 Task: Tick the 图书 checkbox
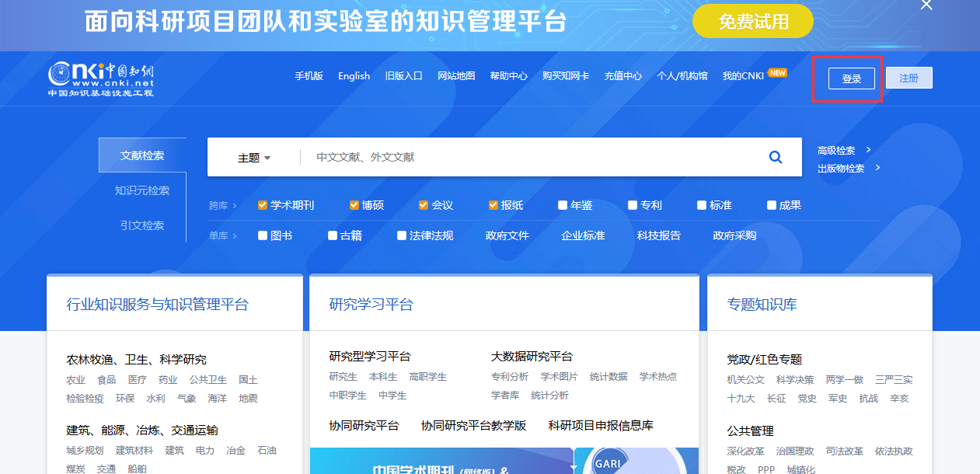[x=263, y=235]
